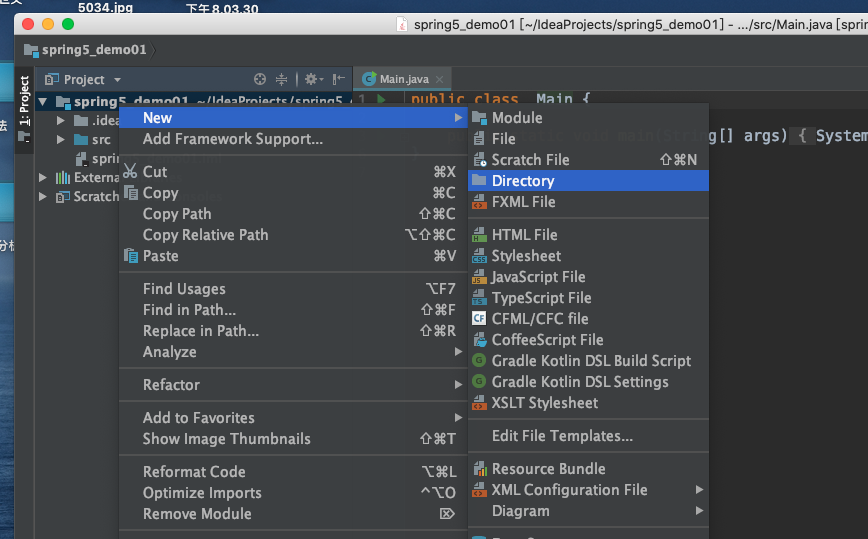The height and width of the screenshot is (539, 868).
Task: Expand the src folder
Action: (x=61, y=139)
